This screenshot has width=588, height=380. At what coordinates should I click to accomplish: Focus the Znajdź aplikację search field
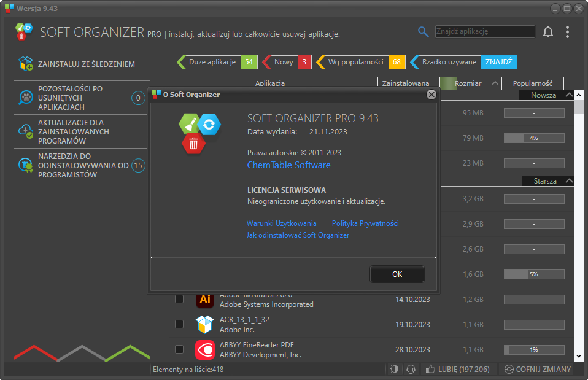tap(485, 31)
